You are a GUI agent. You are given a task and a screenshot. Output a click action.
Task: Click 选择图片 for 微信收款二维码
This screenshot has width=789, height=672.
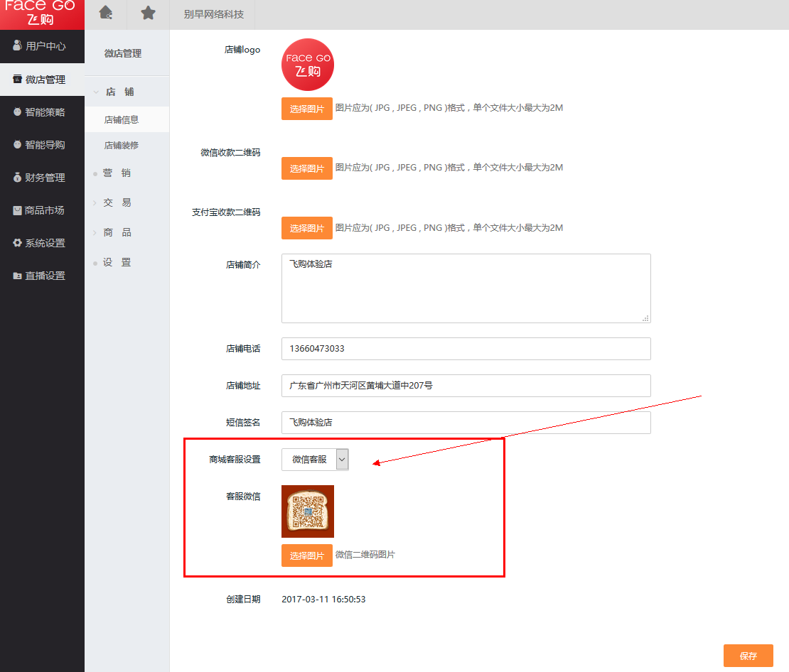[x=306, y=168]
